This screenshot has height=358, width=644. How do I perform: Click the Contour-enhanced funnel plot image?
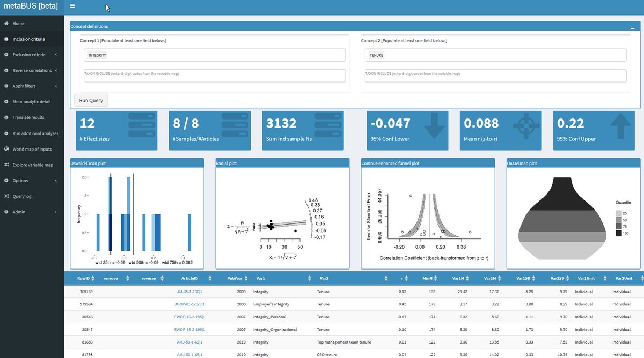(428, 217)
